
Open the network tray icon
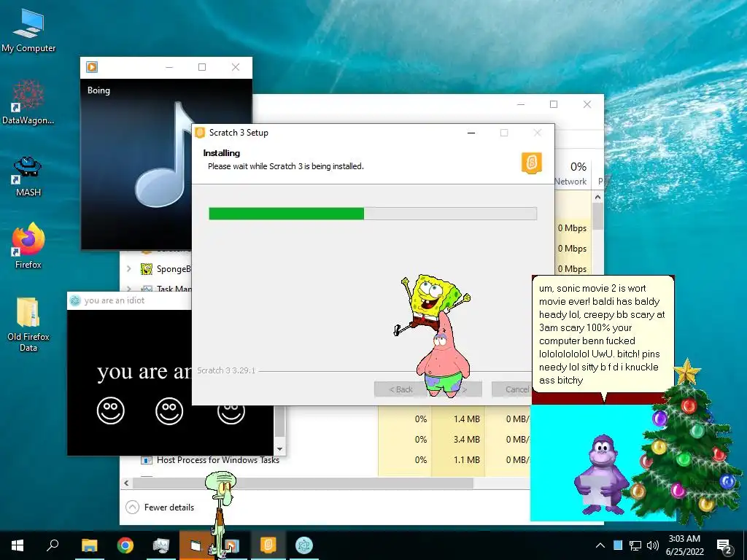point(635,545)
